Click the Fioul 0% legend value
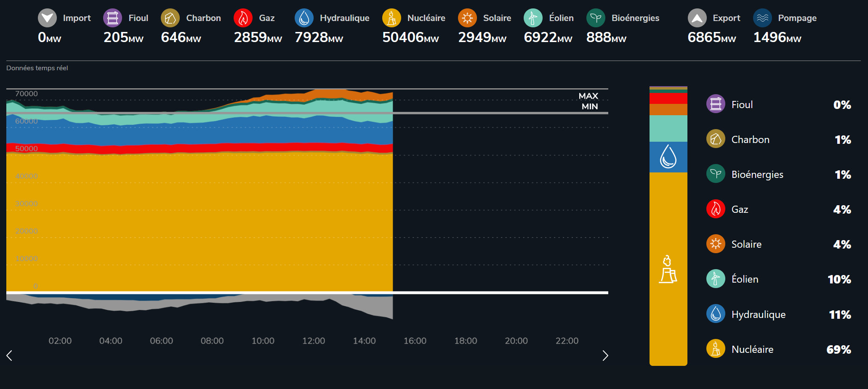The width and height of the screenshot is (868, 389). tap(842, 105)
